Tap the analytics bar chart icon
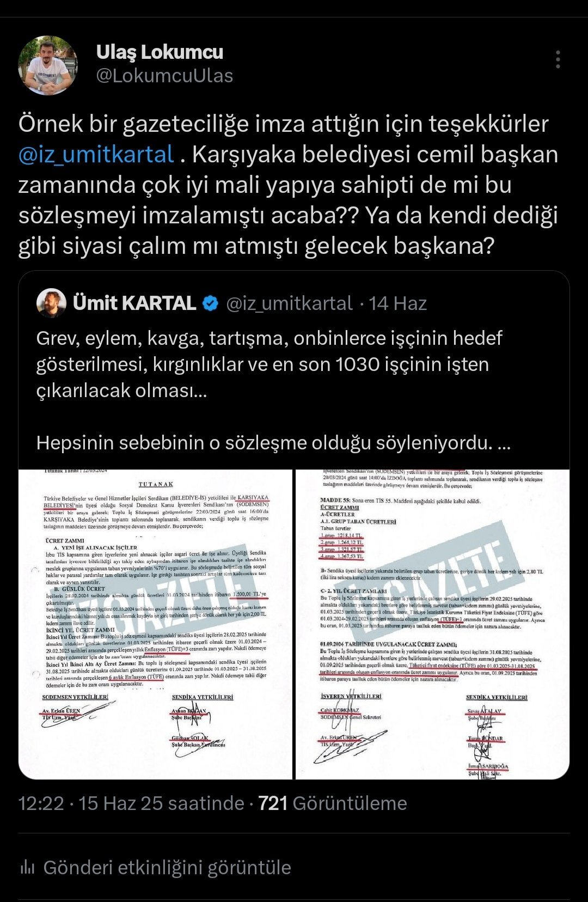 point(27,867)
